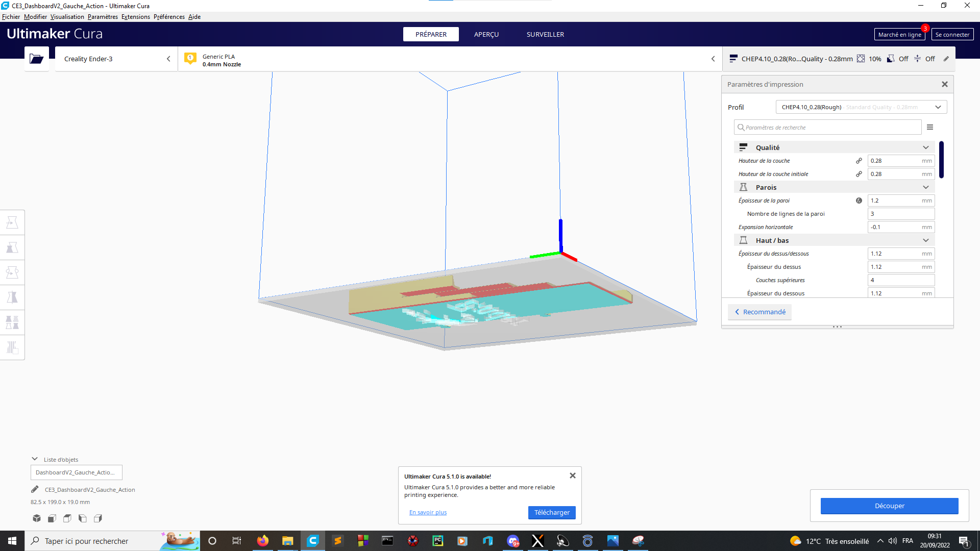Screen dimensions: 980x551
Task: Click link icon for Hauteur de la couche
Action: click(859, 161)
